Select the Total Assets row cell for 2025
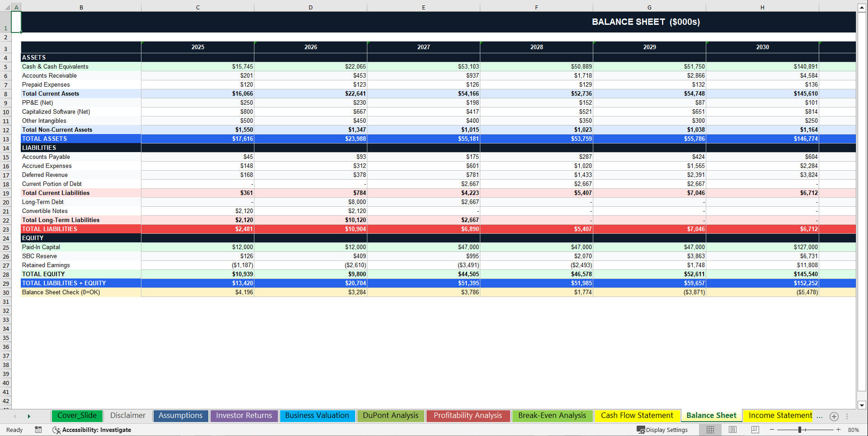Image resolution: width=868 pixels, height=436 pixels. click(x=197, y=139)
